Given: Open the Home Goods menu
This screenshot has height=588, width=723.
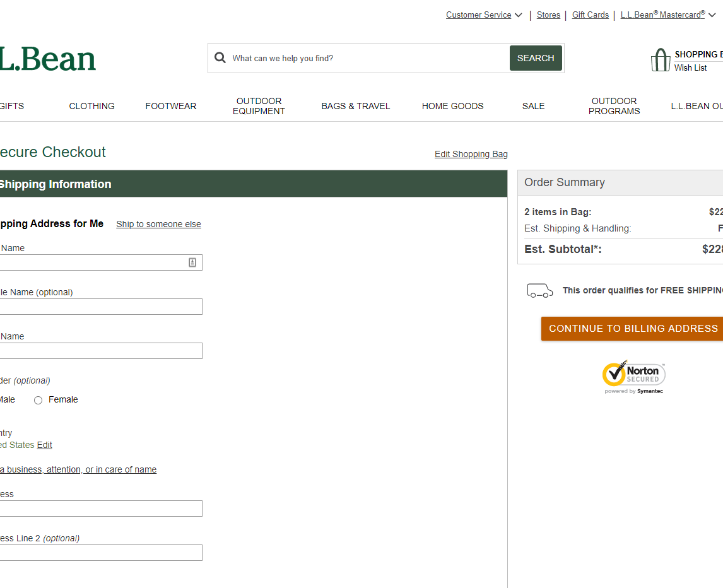Looking at the screenshot, I should pos(453,106).
